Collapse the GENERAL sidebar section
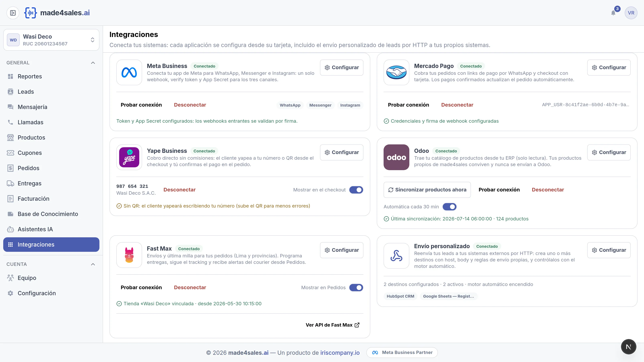 coord(93,63)
